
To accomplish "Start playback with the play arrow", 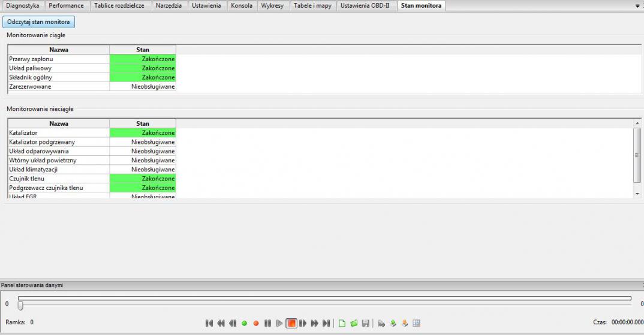I will [x=279, y=324].
